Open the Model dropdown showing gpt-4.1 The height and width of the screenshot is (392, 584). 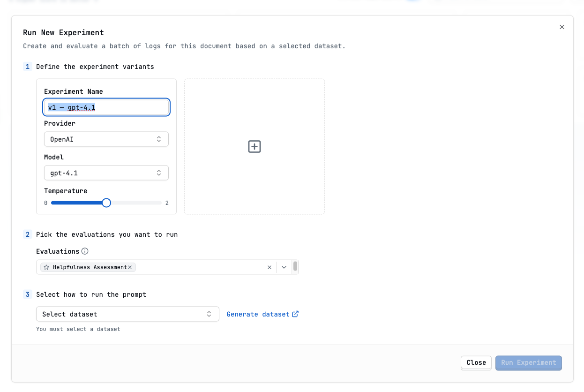106,173
